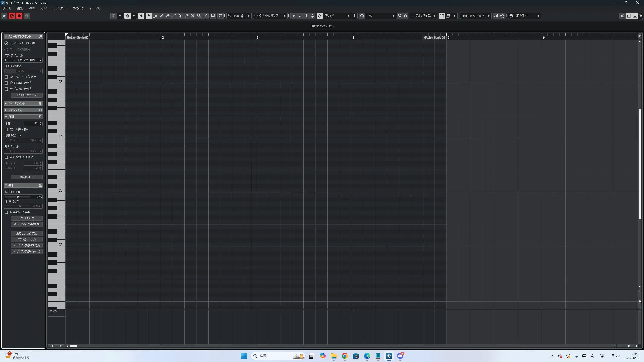Click the 移調を適用 button
Viewport: 644px width, 362px height.
(x=27, y=177)
